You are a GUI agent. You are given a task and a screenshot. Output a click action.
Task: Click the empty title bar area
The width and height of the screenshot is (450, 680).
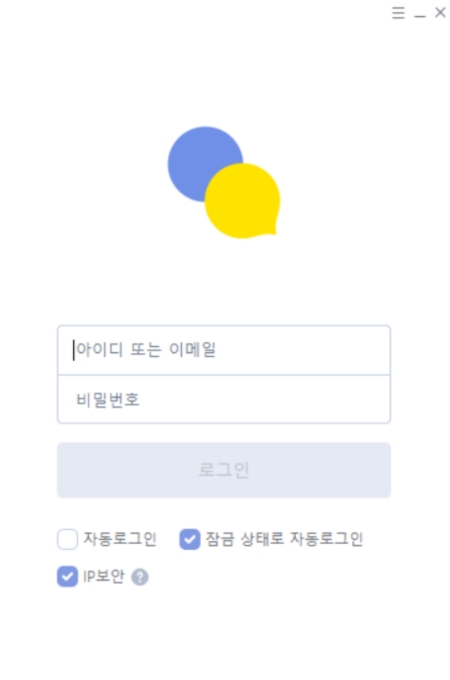pyautogui.click(x=195, y=13)
